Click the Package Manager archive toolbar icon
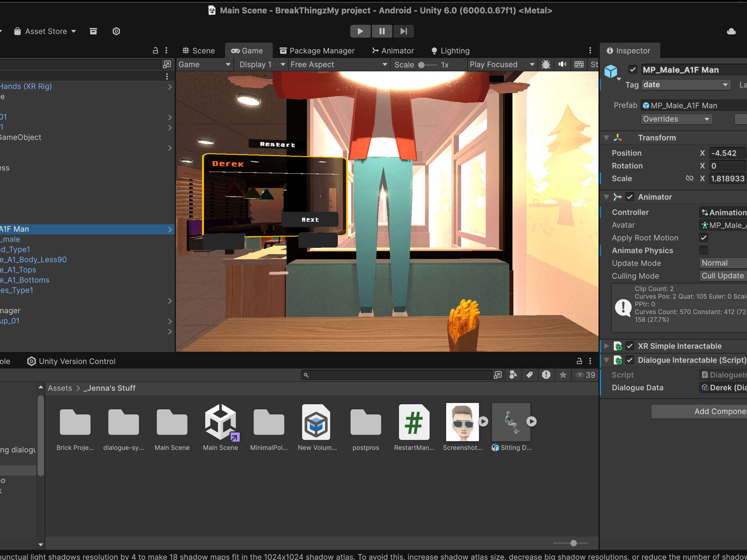The image size is (747, 560). 93,32
